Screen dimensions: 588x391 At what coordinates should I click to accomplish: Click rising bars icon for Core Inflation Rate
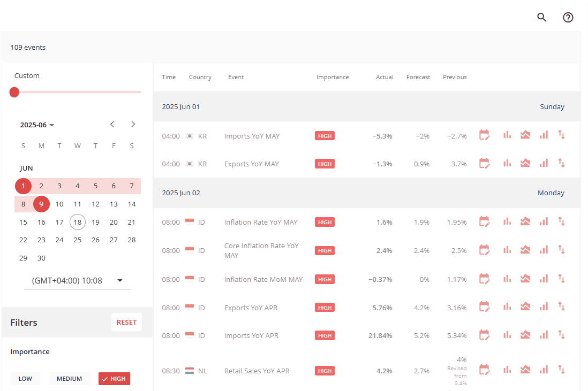pos(544,250)
